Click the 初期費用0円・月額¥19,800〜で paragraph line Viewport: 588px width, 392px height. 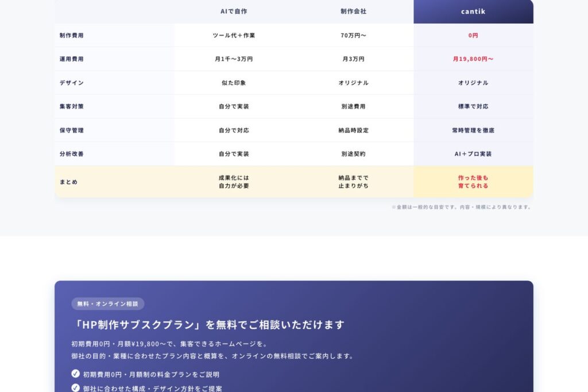pos(169,344)
